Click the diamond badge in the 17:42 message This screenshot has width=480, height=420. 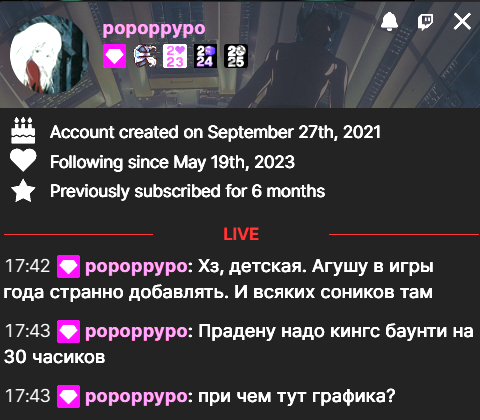pyautogui.click(x=68, y=267)
